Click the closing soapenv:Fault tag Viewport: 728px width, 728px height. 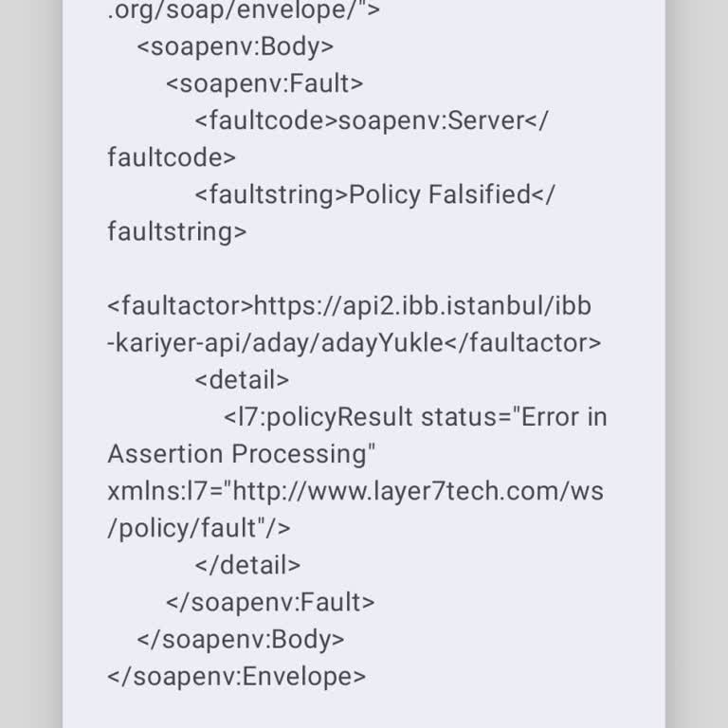[x=270, y=602]
